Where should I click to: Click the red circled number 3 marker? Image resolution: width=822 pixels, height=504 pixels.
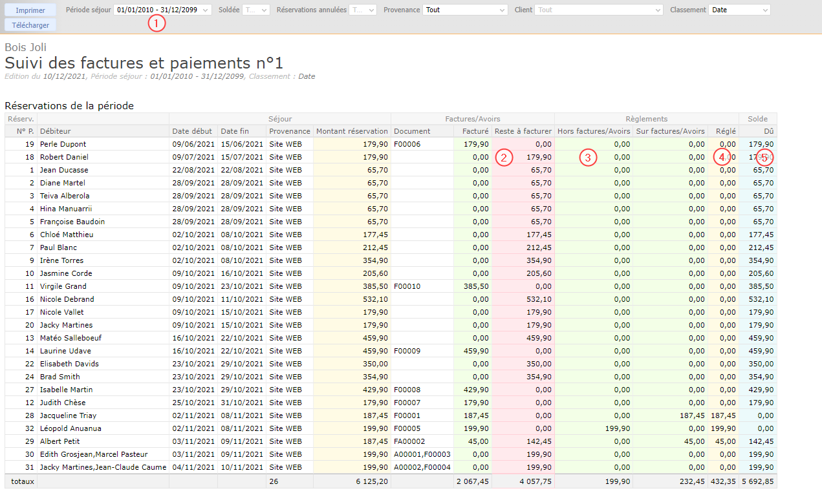[587, 157]
